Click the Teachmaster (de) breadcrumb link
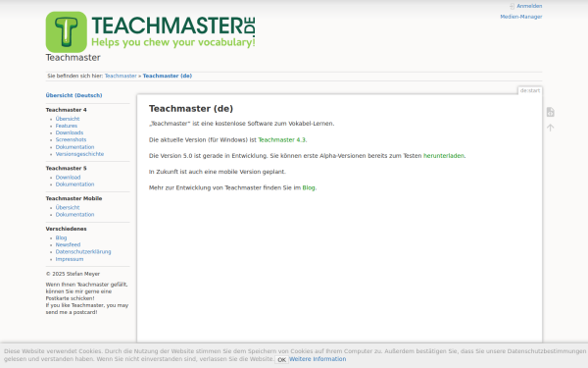The image size is (588, 368). tap(168, 76)
